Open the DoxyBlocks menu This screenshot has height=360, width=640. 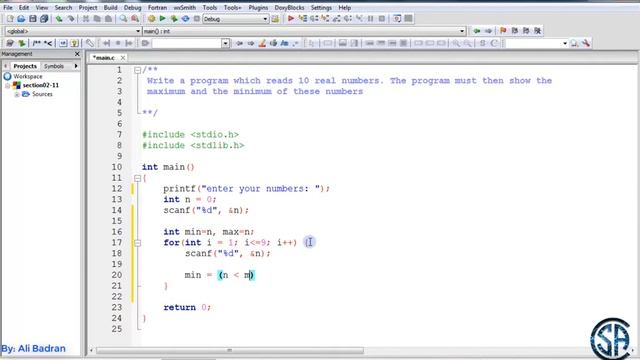pyautogui.click(x=289, y=7)
